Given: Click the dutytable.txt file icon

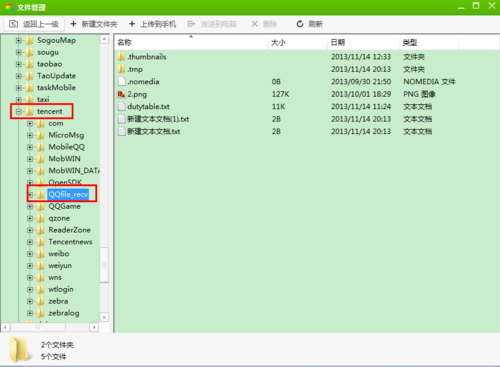Looking at the screenshot, I should [121, 107].
